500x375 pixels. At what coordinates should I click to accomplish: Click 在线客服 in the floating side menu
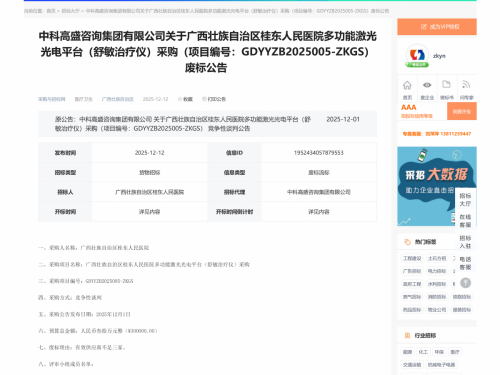click(465, 221)
